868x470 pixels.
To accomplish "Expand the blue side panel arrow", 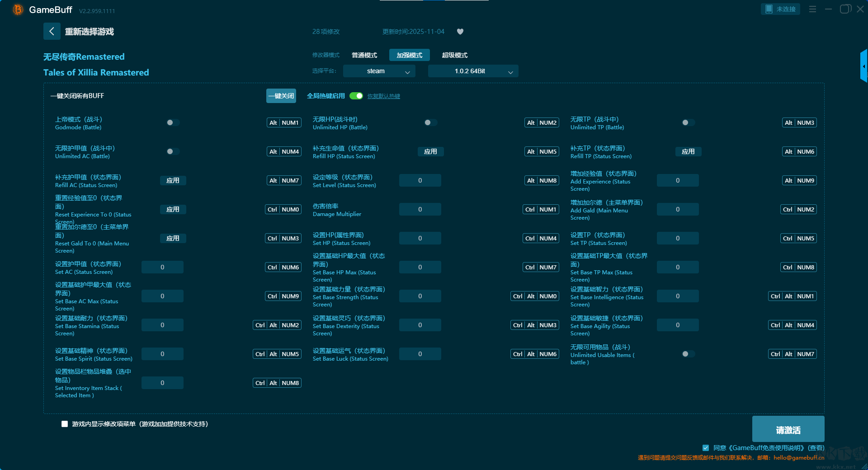I will point(864,66).
